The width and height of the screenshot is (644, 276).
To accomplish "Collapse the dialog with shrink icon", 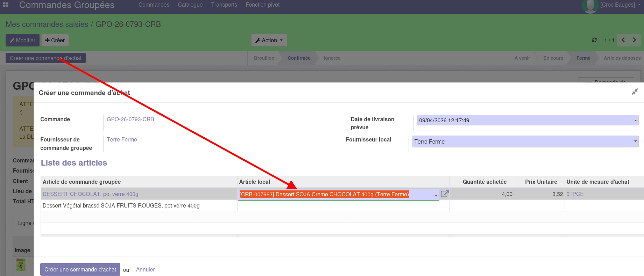I will pyautogui.click(x=635, y=92).
